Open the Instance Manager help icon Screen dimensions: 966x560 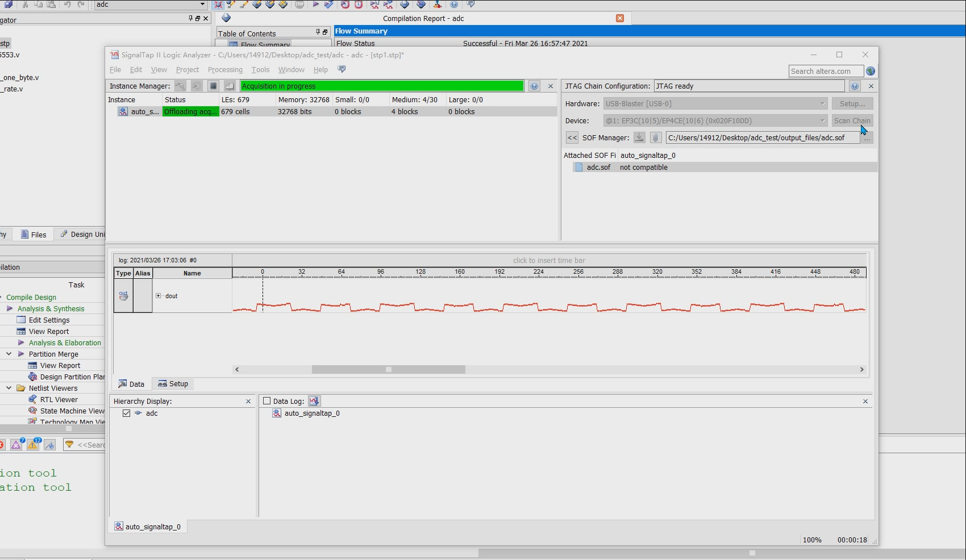click(534, 86)
